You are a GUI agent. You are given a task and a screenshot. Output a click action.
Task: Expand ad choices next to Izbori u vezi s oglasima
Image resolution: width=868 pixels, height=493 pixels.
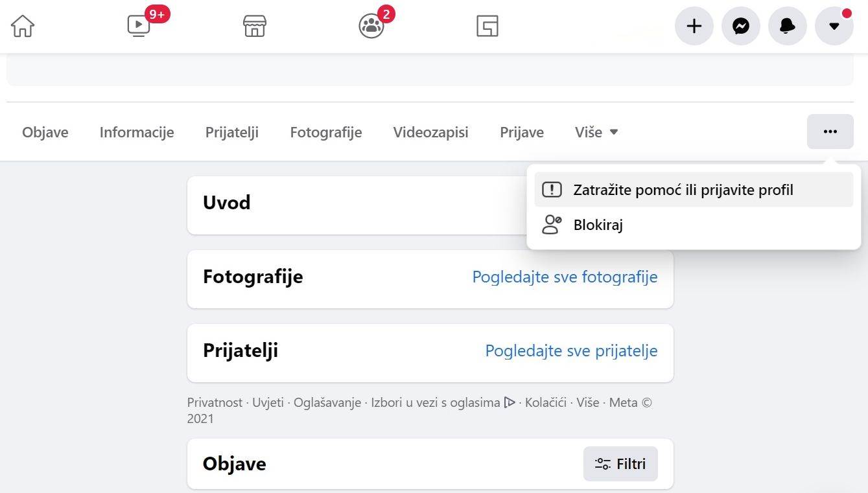pos(510,402)
